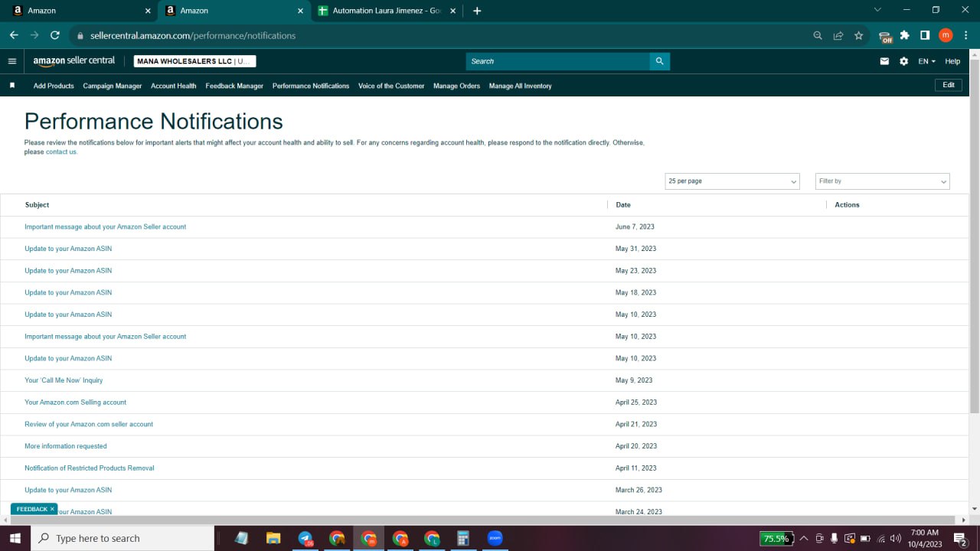Image resolution: width=980 pixels, height=551 pixels.
Task: Open the MANA WHOLESALERS LLC account switcher
Action: [194, 61]
